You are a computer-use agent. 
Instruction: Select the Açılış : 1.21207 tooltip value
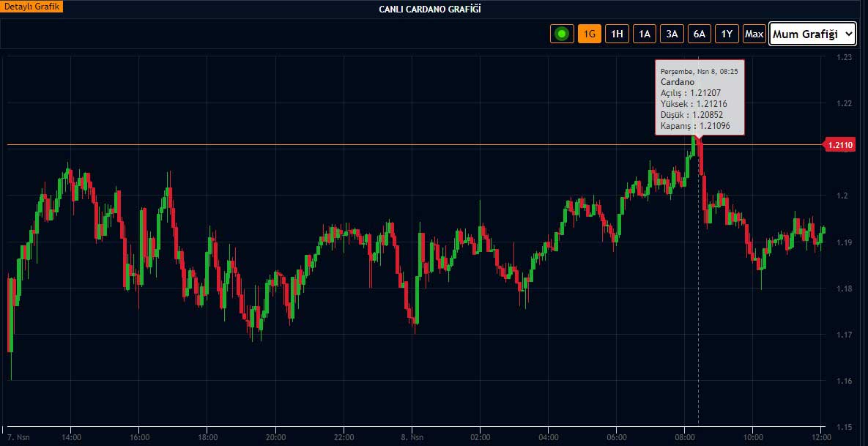coord(691,93)
